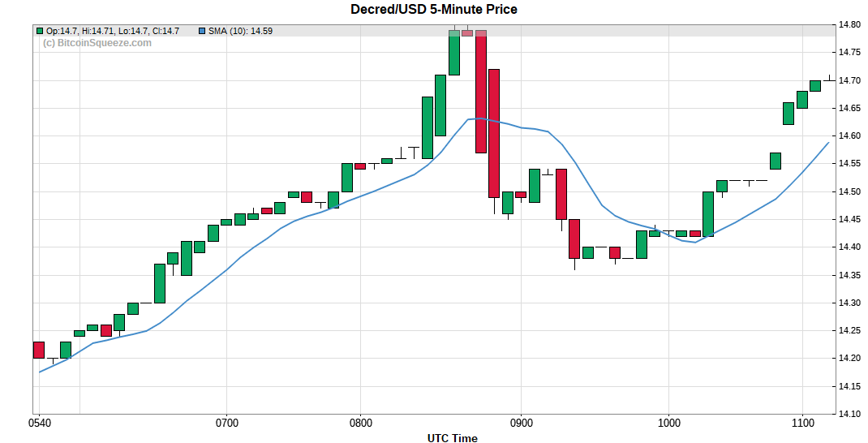
Task: Click the 1000 time axis label
Action: (x=668, y=424)
